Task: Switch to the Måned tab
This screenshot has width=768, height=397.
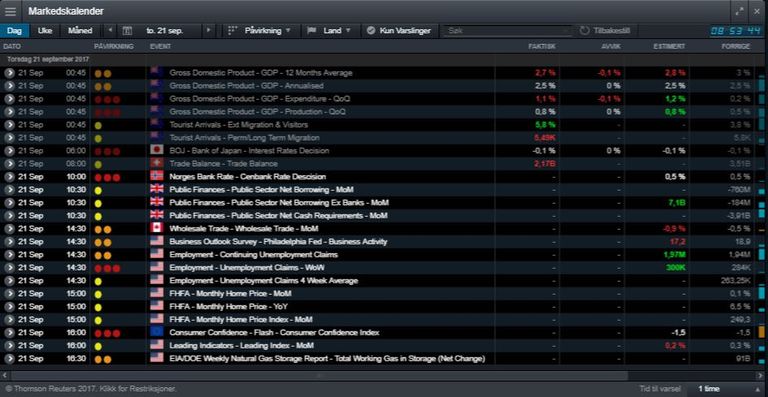Action: point(80,31)
